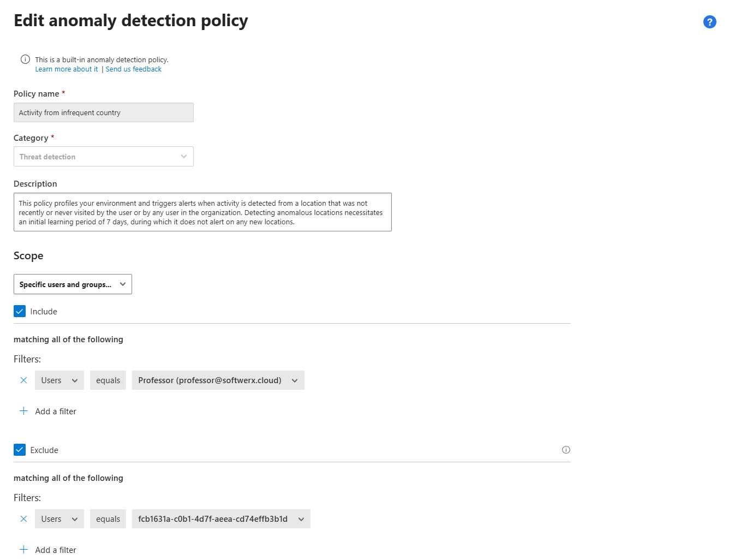Click the info icon on Exclude row
Image resolution: width=741 pixels, height=560 pixels.
point(566,450)
